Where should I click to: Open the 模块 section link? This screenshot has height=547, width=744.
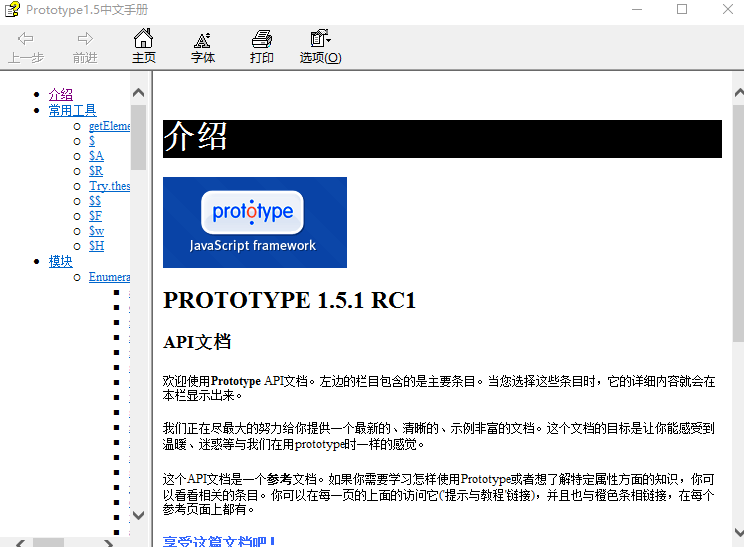coord(61,262)
